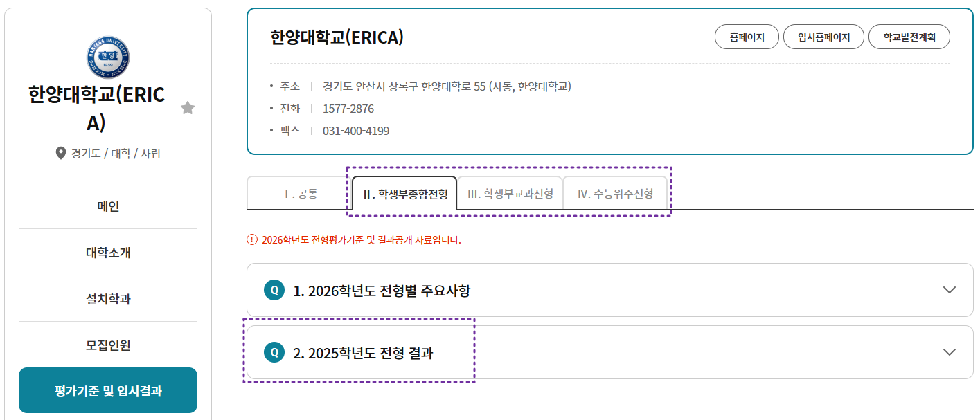
Task: Select the Ⅱ. 학생부종합전형 tab
Action: [x=405, y=193]
